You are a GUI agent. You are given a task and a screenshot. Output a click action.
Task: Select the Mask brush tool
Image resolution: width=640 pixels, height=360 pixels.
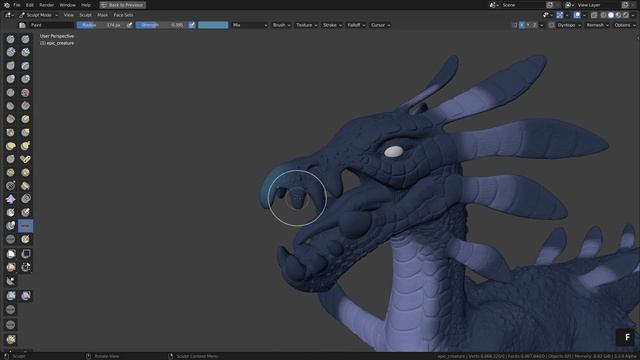(11, 213)
